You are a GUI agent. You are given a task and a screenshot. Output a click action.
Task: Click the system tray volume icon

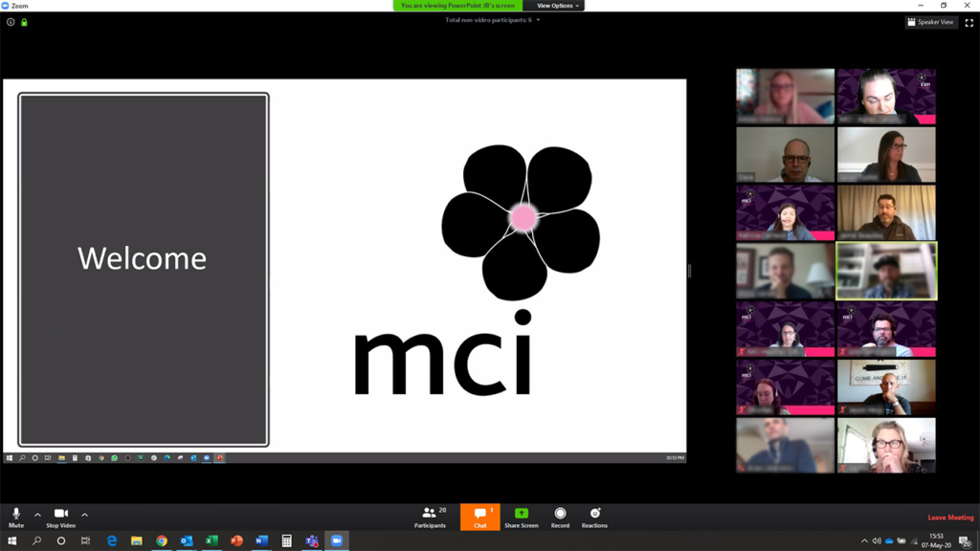877,541
